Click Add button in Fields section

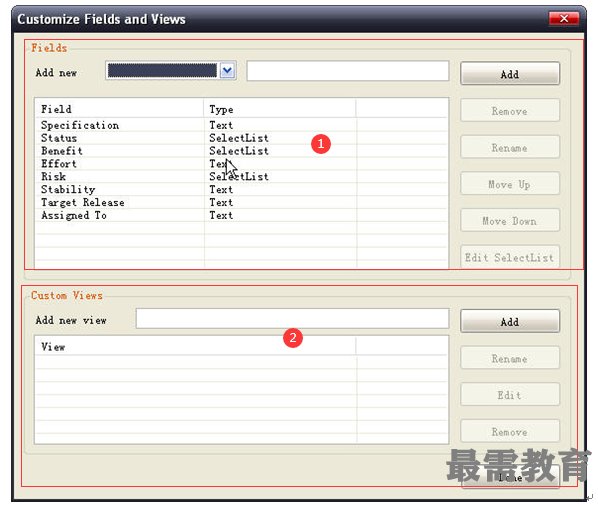[510, 74]
